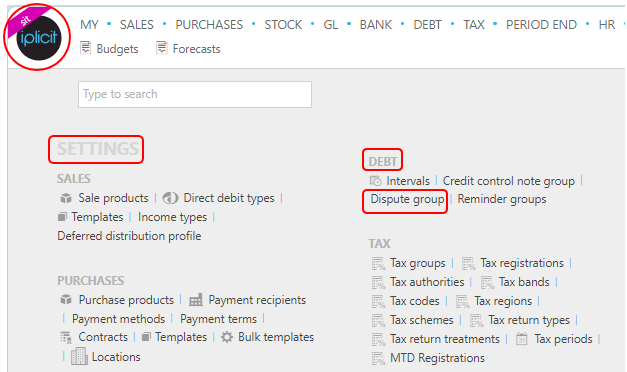Open the PURCHASES menu
The width and height of the screenshot is (627, 372).
click(209, 25)
